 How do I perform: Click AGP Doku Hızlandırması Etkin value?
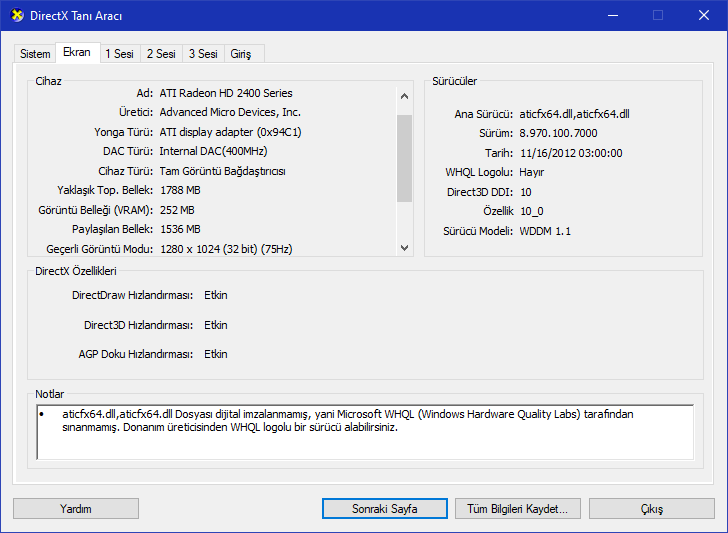click(216, 354)
